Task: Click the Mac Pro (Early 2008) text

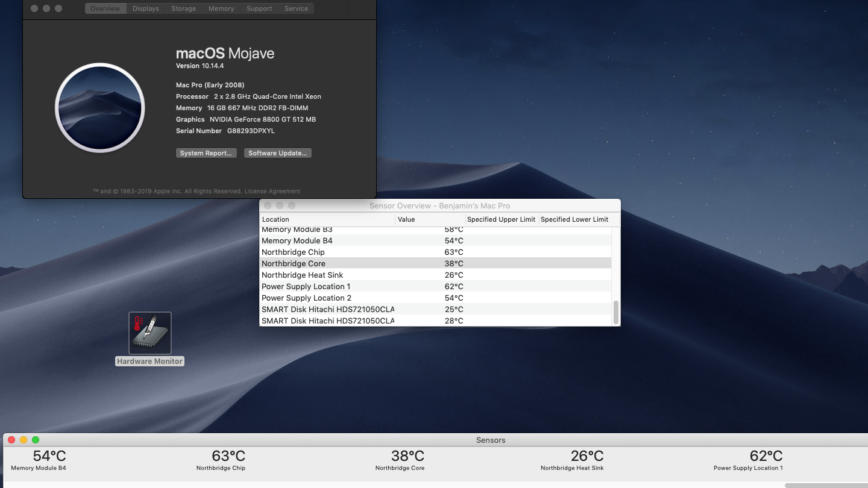Action: point(210,85)
